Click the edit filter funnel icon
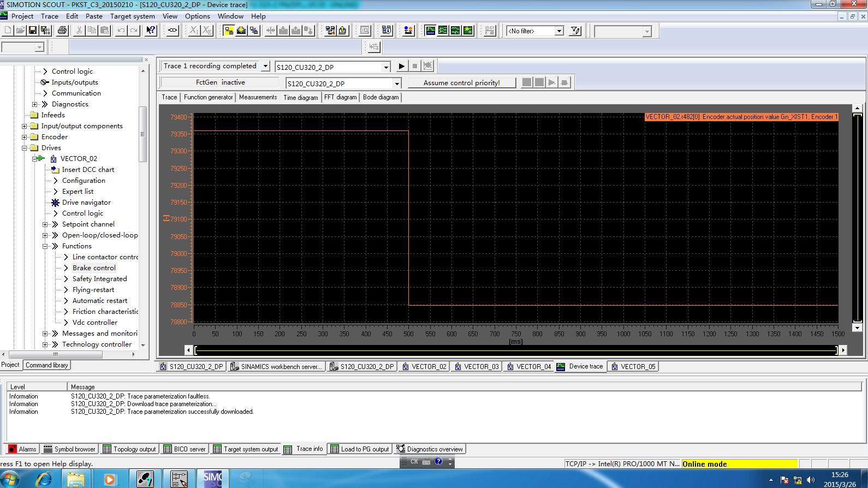 tap(575, 31)
